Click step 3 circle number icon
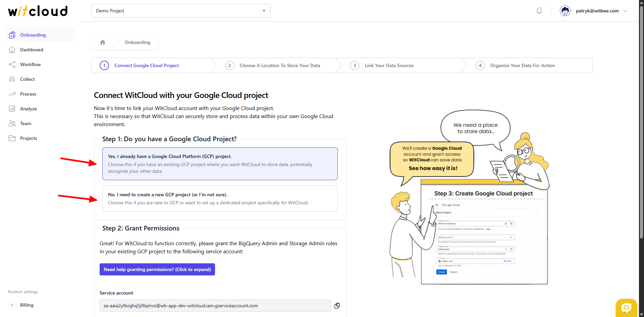 pyautogui.click(x=355, y=65)
